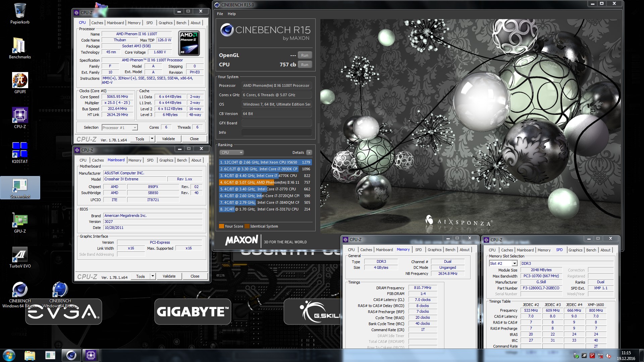Open the Caches tab in Memory CPU-Z window
644x362 pixels.
click(366, 250)
